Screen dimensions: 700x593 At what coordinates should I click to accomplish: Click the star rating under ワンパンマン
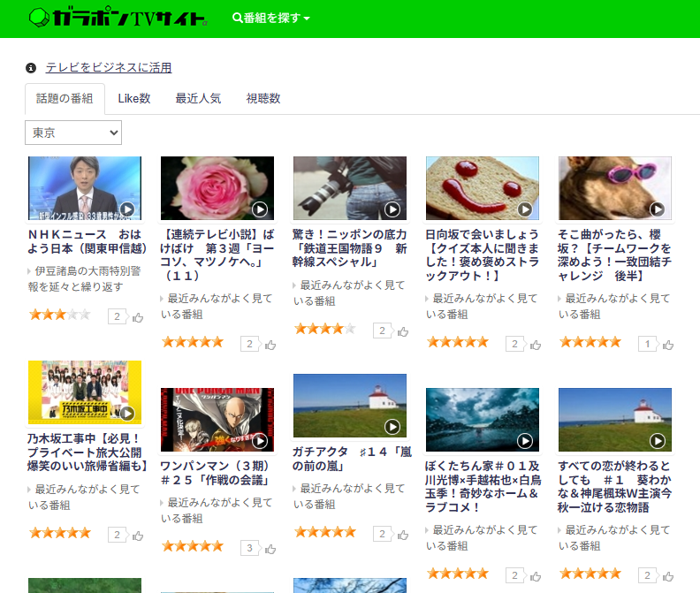193,546
